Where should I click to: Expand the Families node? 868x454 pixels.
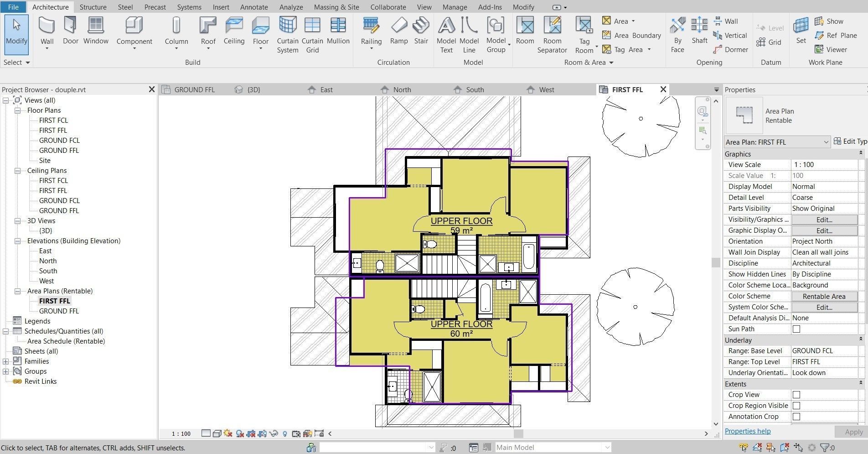[6, 361]
